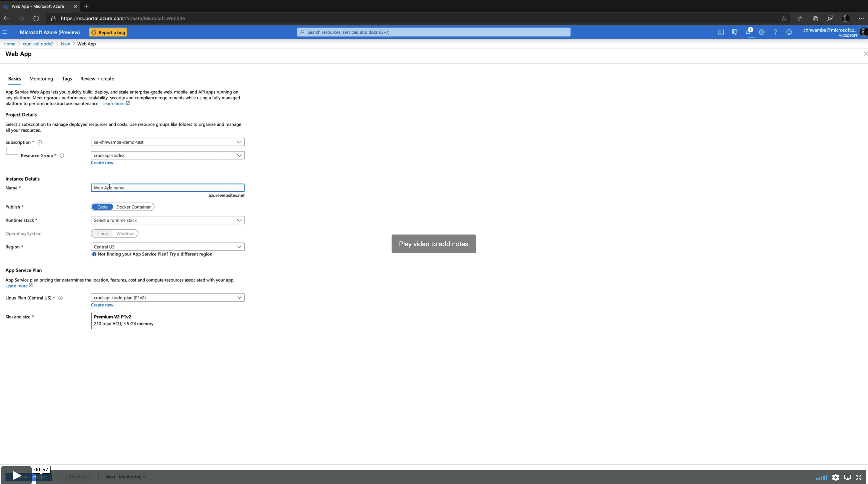868x484 pixels.
Task: Open the Linux Plan dropdown
Action: tap(167, 298)
